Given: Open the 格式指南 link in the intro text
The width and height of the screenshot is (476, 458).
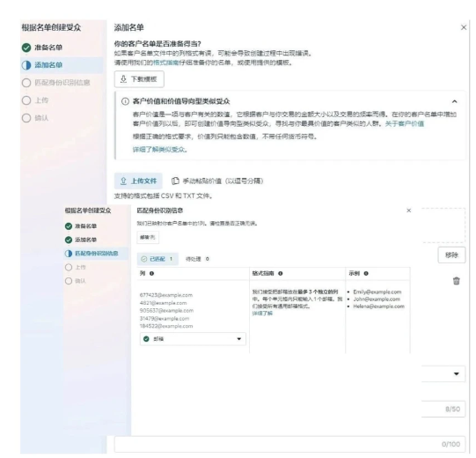Looking at the screenshot, I should pos(165,63).
